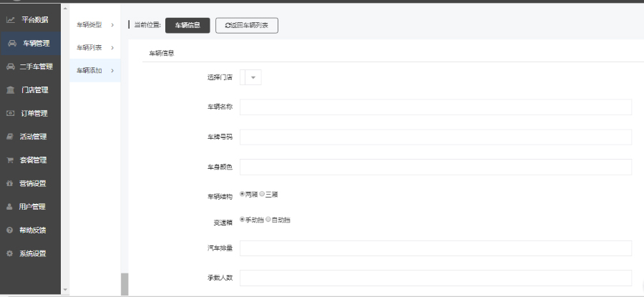The image size is (644, 297).
Task: Click the question mark icon beside 帮助反馈
Action: click(10, 230)
